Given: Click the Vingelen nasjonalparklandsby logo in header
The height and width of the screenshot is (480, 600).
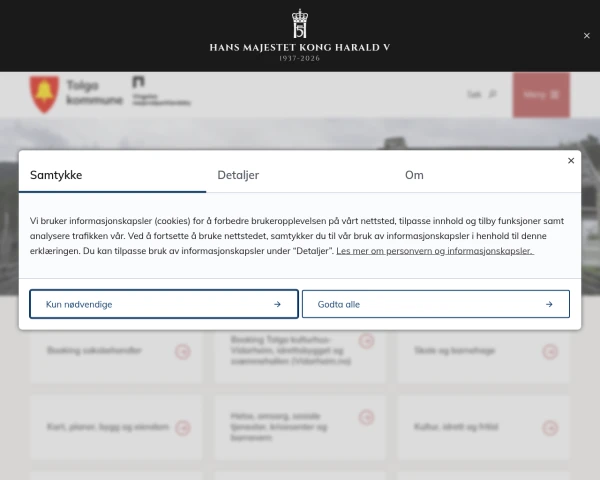Looking at the screenshot, I should [161, 91].
